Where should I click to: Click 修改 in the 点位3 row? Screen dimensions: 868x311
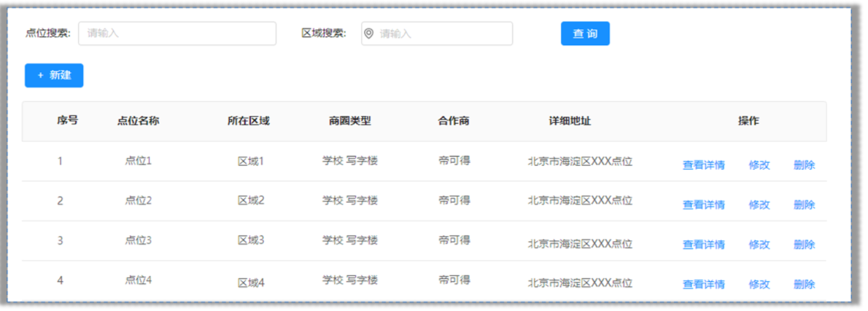pyautogui.click(x=759, y=245)
